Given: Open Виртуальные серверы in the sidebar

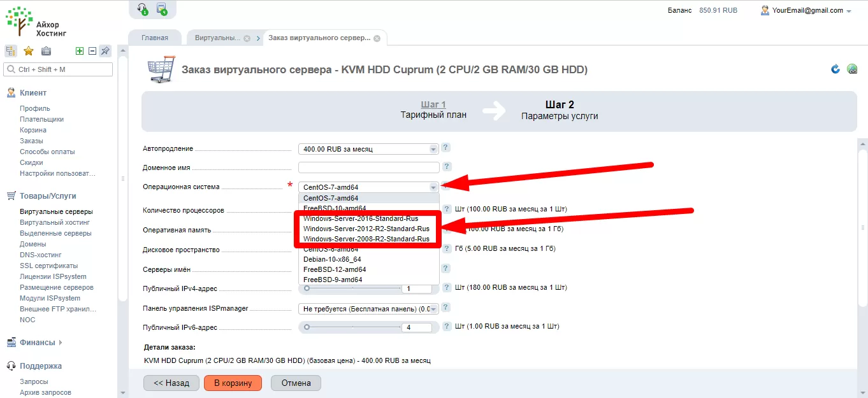Looking at the screenshot, I should pyautogui.click(x=56, y=211).
